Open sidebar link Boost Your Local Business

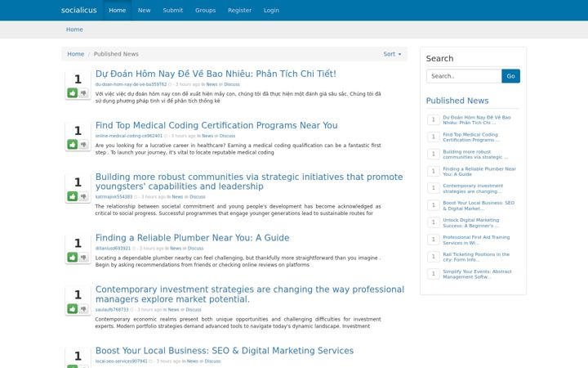coord(479,205)
